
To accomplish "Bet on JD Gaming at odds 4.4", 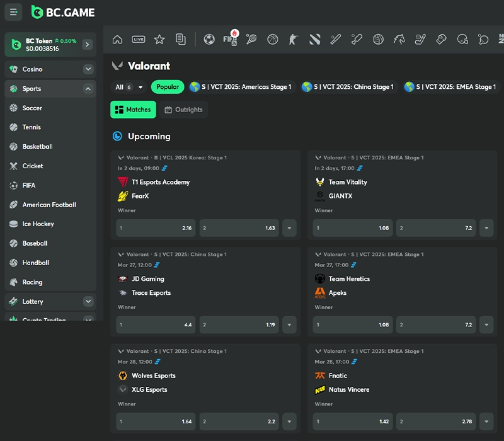I will point(156,324).
